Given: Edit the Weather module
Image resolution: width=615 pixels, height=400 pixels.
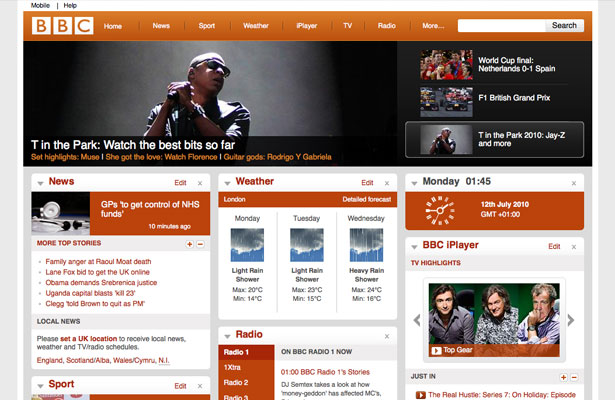Looking at the screenshot, I should click(367, 183).
